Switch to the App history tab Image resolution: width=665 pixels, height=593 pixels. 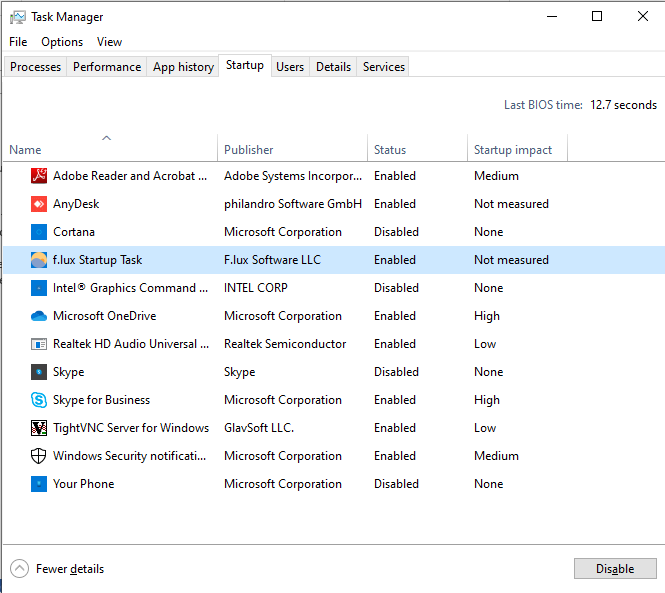click(183, 67)
